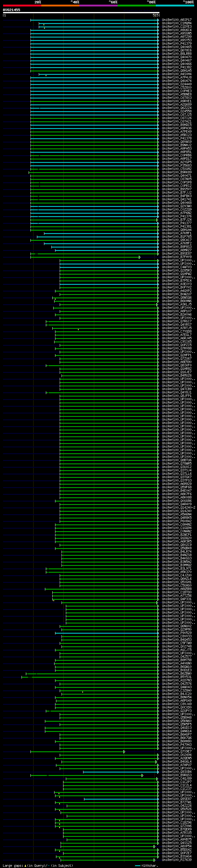Click the UniRef100_Q8IKF0 label
Viewport: 197px width, 868px height.
point(176,365)
